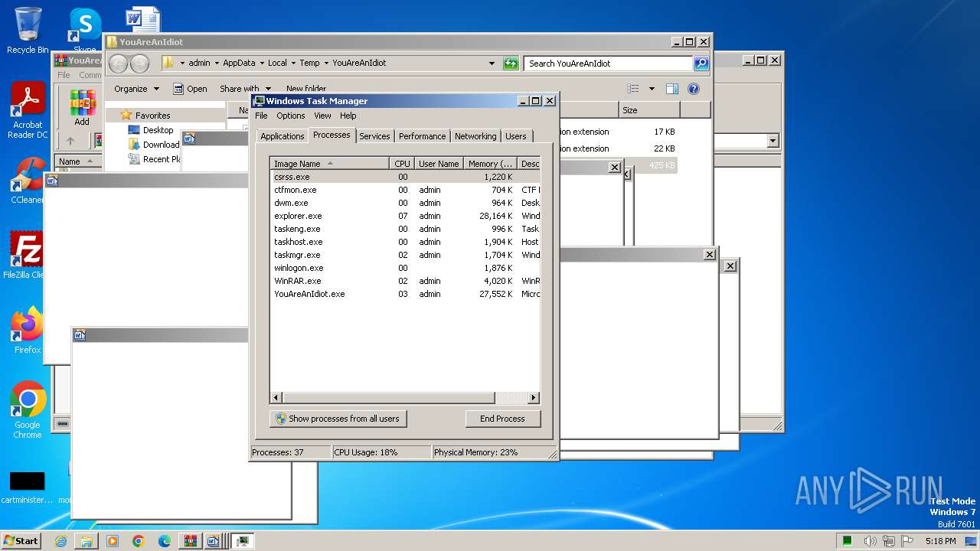The width and height of the screenshot is (980, 551).
Task: Open WinRAR path combo box dropdown
Action: click(773, 141)
